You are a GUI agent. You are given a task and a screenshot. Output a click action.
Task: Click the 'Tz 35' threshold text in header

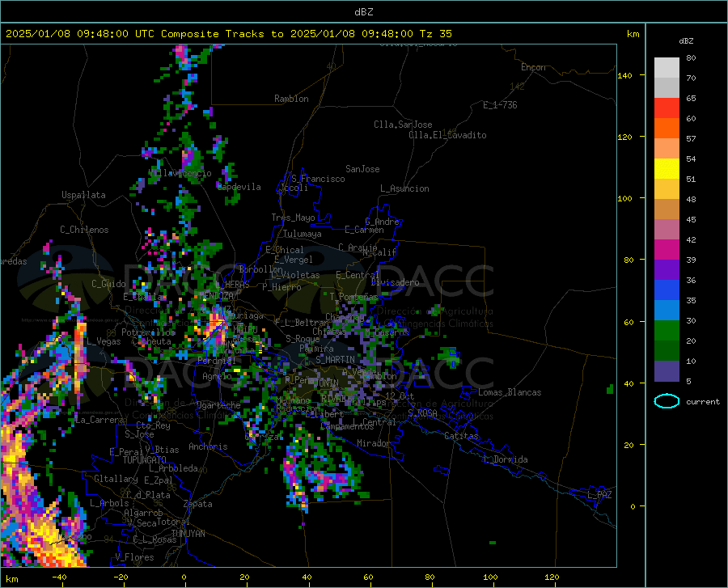click(x=435, y=34)
